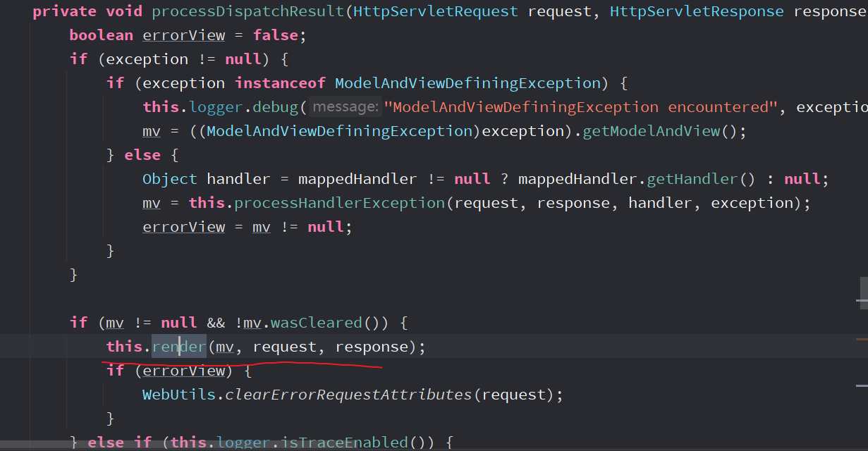Click the else if keywords on last line
The width and height of the screenshot is (868, 451).
120,443
